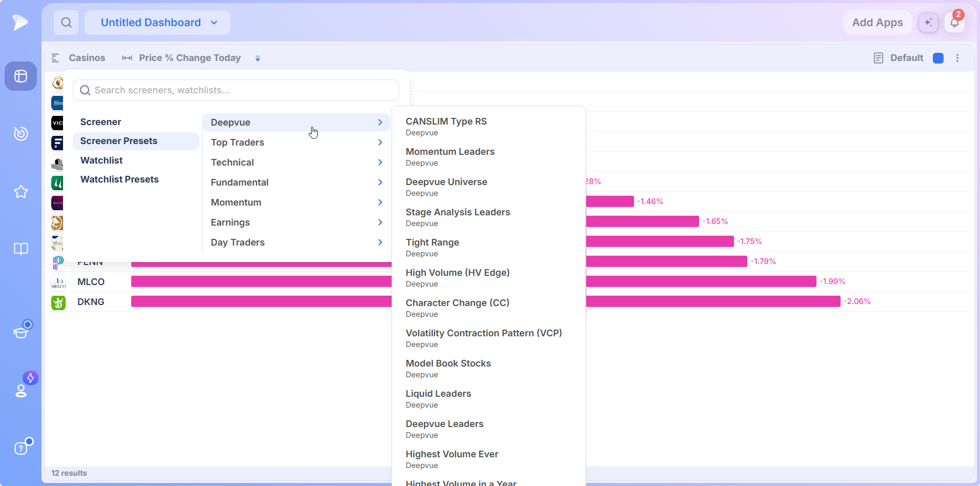The width and height of the screenshot is (980, 486).
Task: Open the dashboards sidebar icon
Action: (21, 76)
